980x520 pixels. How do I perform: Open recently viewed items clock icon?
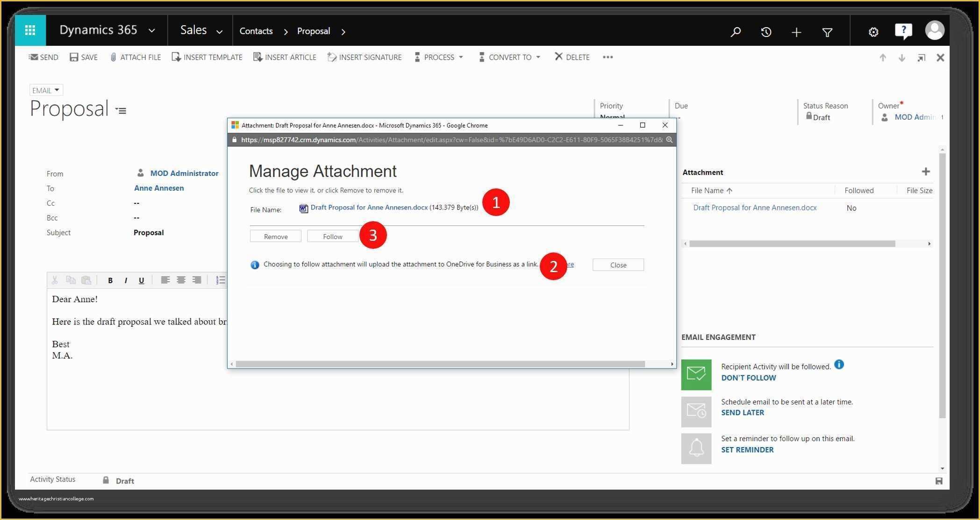[x=766, y=32]
